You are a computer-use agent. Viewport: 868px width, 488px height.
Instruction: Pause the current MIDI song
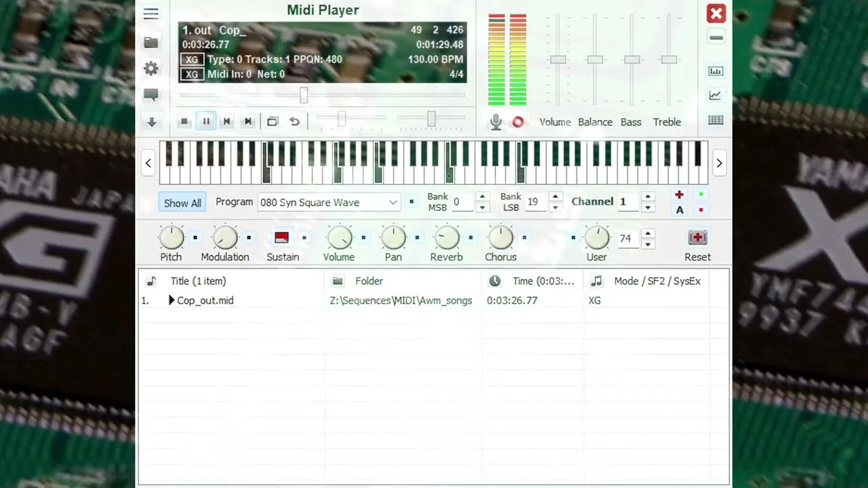206,121
